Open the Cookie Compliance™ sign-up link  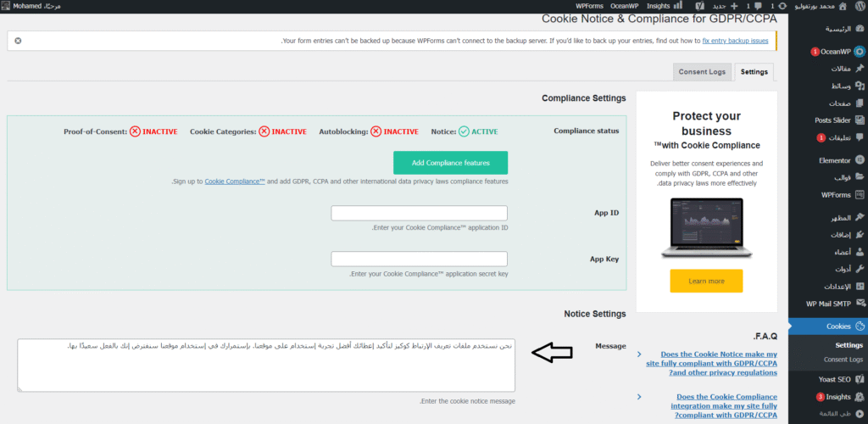(236, 181)
